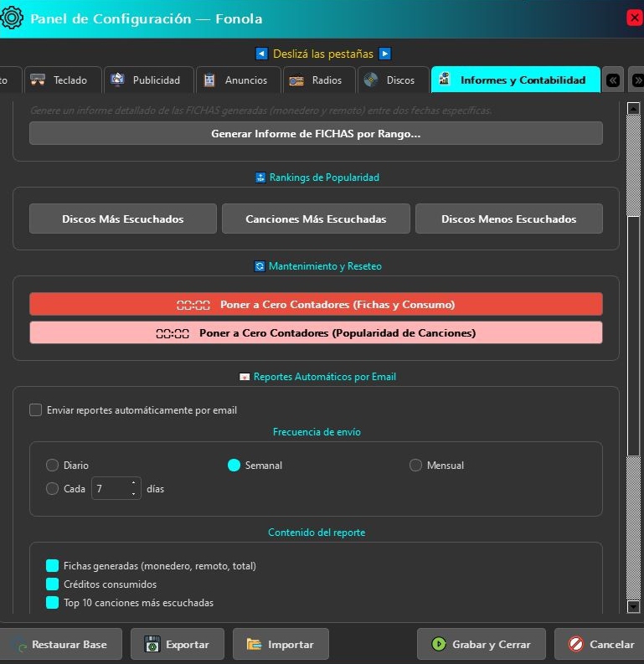Select Diario frequency
This screenshot has height=664, width=644.
[x=52, y=465]
